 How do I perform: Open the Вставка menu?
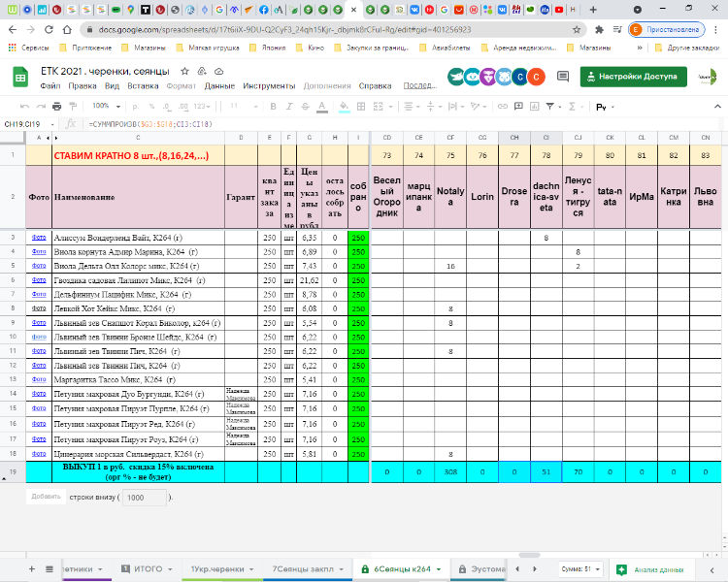[143, 85]
